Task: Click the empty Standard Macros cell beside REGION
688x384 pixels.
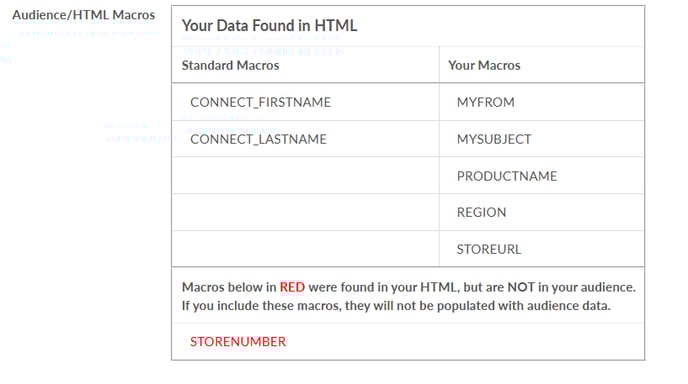Action: (305, 212)
